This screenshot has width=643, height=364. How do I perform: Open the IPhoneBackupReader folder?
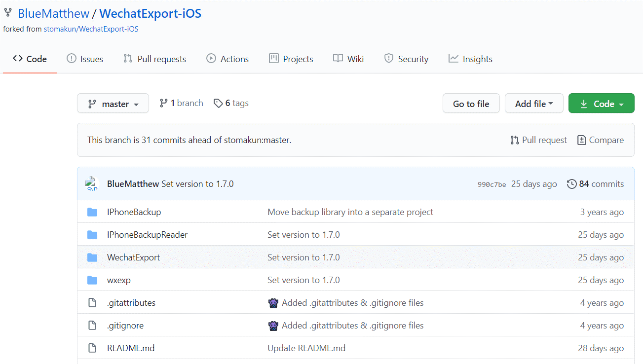147,235
